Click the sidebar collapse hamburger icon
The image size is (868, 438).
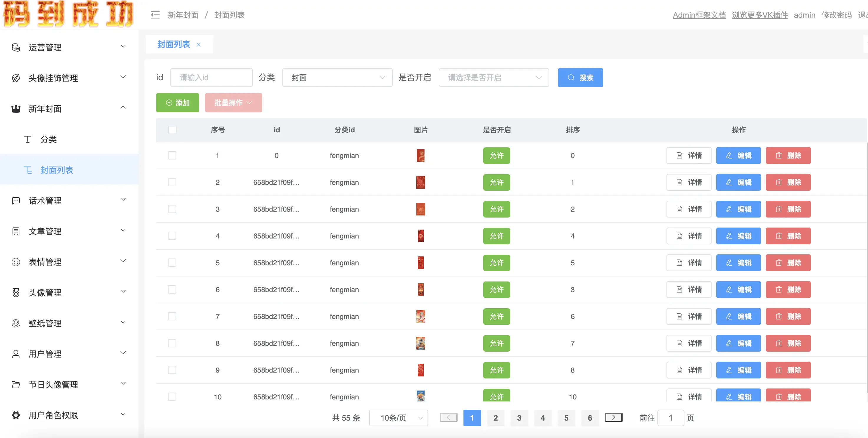155,15
